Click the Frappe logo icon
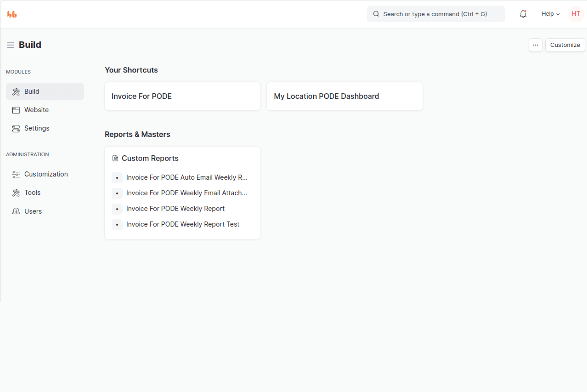The image size is (587, 392). [x=12, y=14]
